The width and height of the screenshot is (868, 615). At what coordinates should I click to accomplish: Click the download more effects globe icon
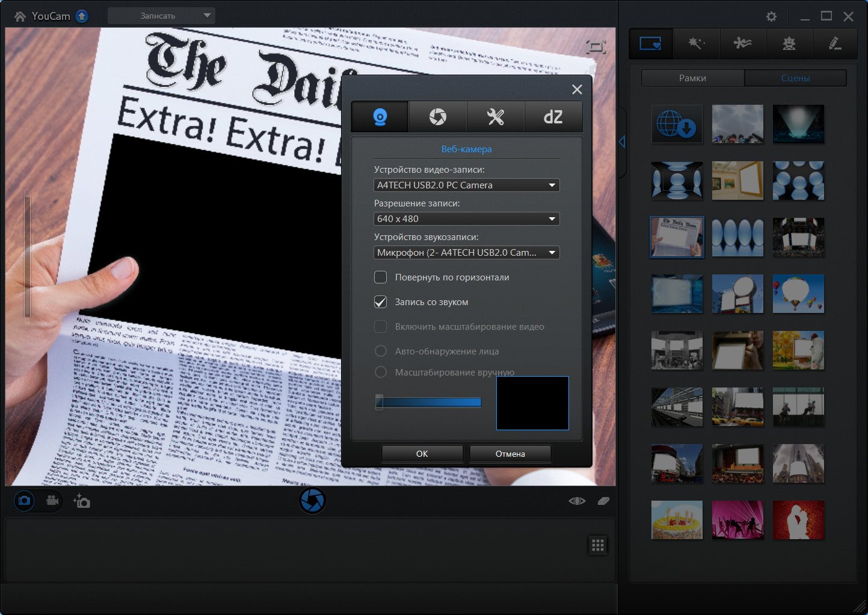coord(677,124)
